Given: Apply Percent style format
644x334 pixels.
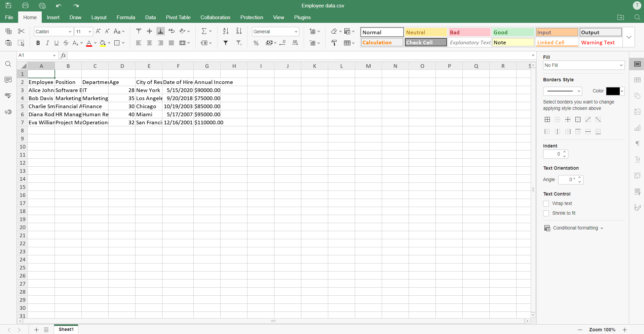Looking at the screenshot, I should (x=256, y=43).
